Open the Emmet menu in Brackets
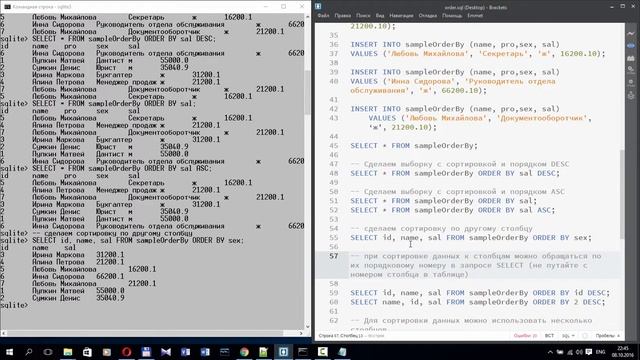 [475, 16]
